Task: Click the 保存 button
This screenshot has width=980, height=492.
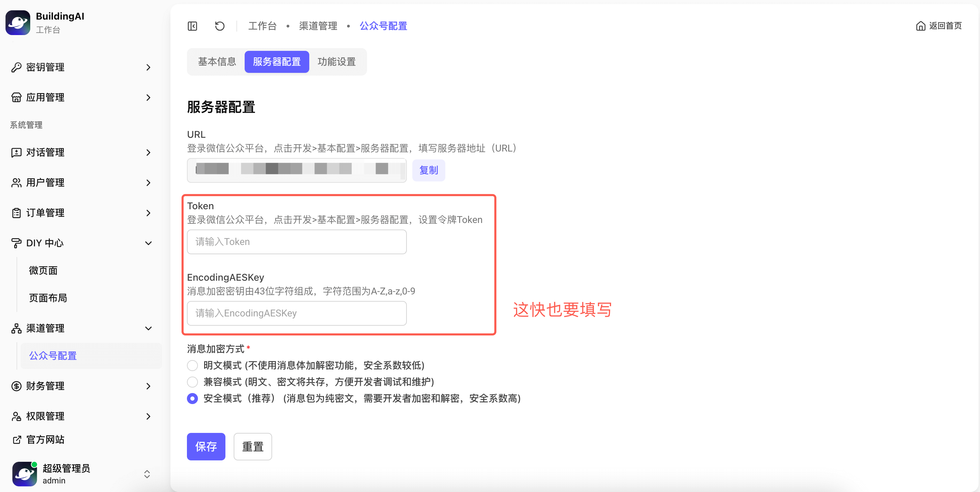Action: tap(206, 447)
